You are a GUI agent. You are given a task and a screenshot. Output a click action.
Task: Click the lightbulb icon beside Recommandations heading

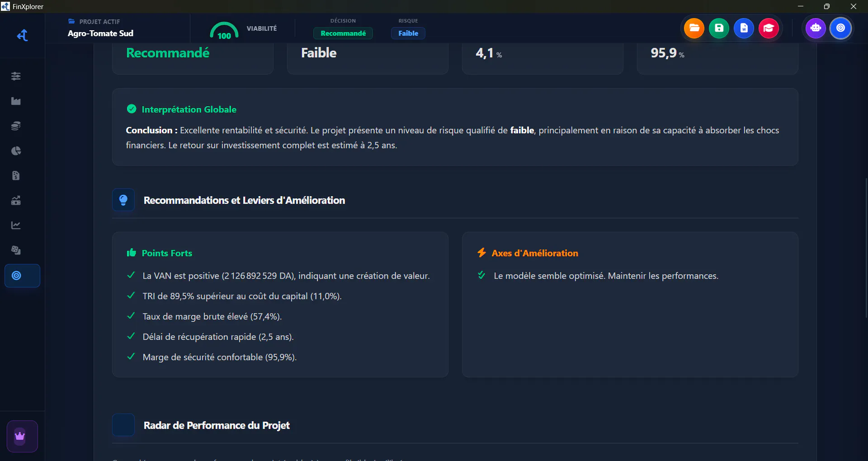tap(123, 200)
